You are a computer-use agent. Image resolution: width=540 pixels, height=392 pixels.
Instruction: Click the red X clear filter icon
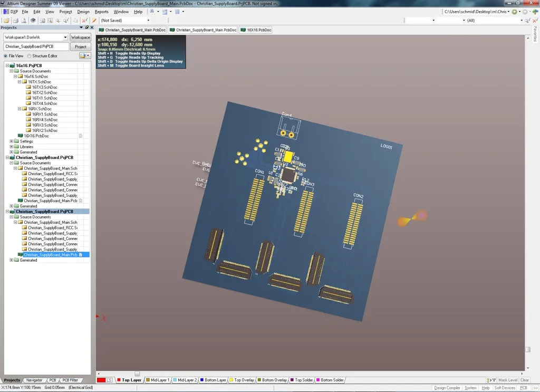click(x=85, y=21)
